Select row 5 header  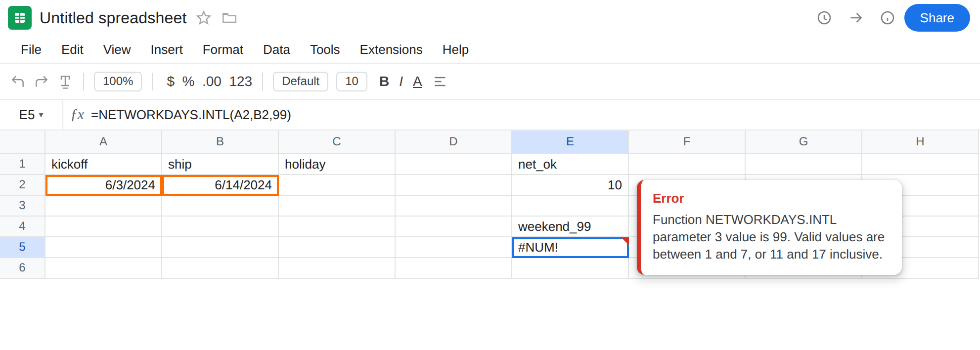click(x=22, y=247)
